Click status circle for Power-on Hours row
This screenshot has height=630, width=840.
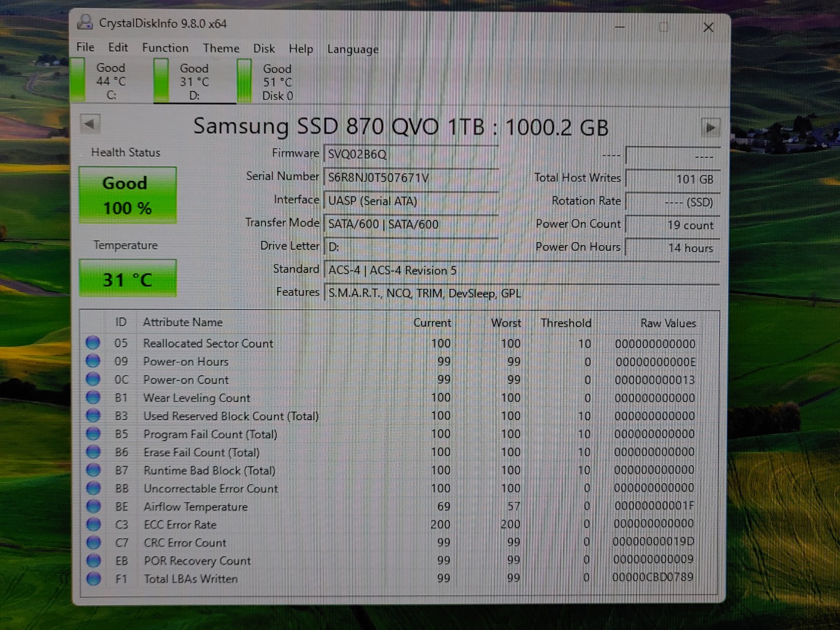[93, 361]
